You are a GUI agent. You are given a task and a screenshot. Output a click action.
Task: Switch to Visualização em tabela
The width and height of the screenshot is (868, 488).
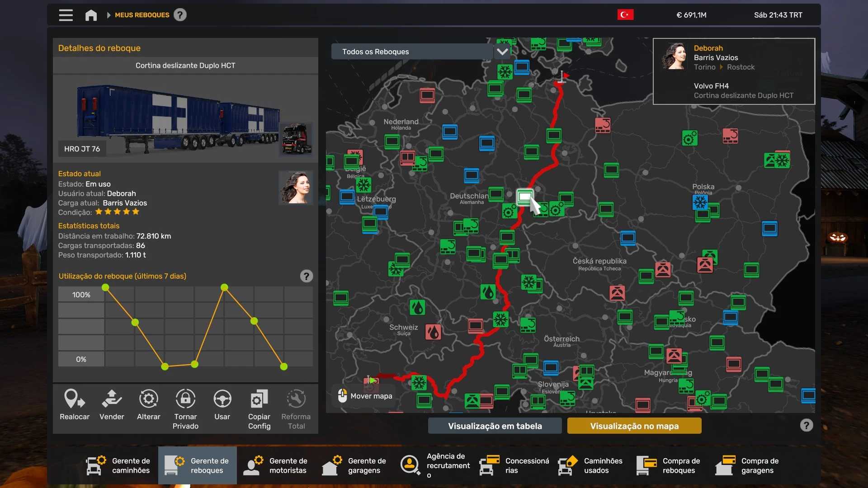(495, 426)
